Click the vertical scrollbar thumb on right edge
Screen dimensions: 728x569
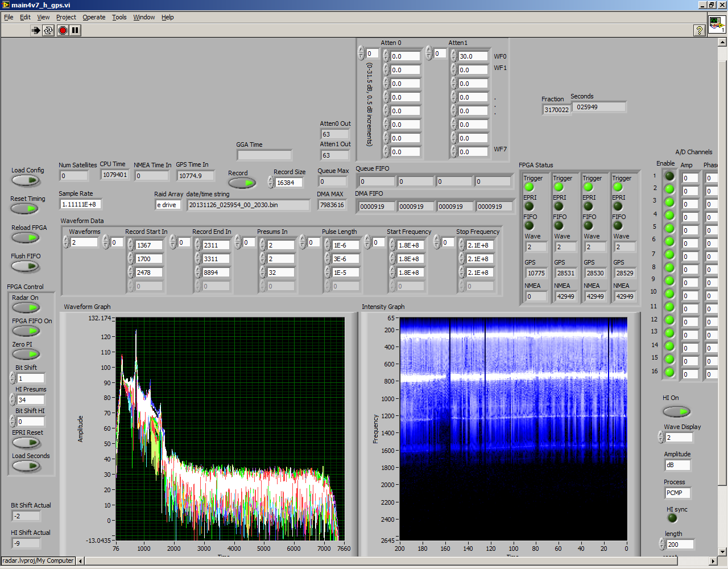[722, 273]
